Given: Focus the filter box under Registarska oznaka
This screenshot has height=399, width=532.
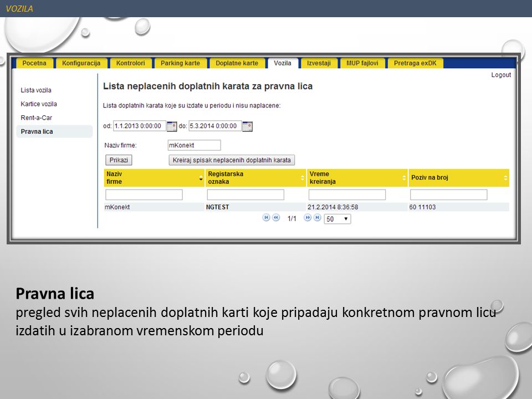Looking at the screenshot, I should point(245,195).
